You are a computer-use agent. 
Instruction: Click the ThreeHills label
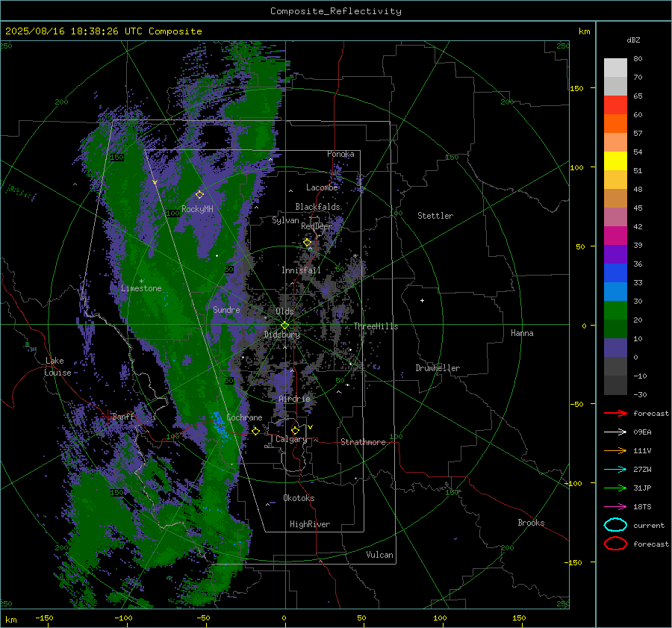[376, 326]
